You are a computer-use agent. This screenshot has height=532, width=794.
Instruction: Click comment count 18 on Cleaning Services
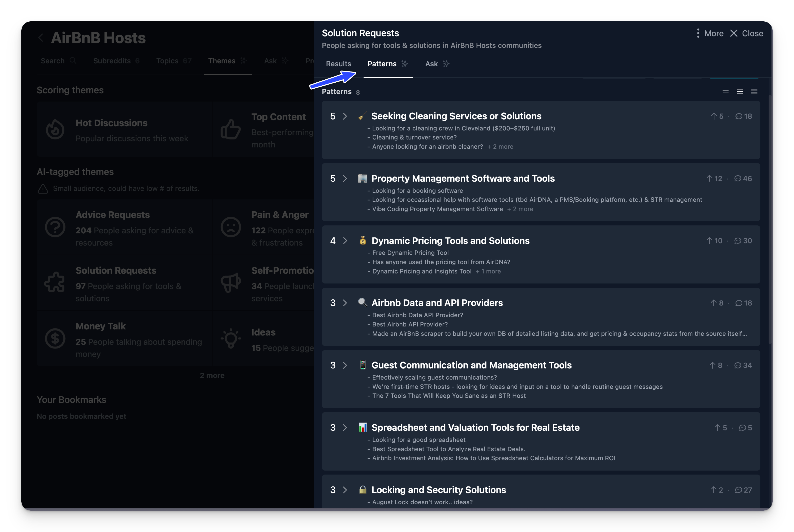(743, 116)
